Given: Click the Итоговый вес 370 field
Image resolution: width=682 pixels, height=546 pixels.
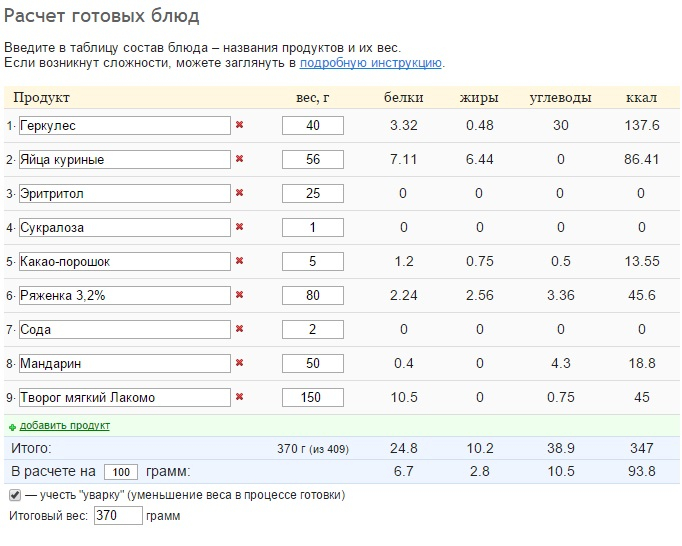Looking at the screenshot, I should [x=118, y=517].
